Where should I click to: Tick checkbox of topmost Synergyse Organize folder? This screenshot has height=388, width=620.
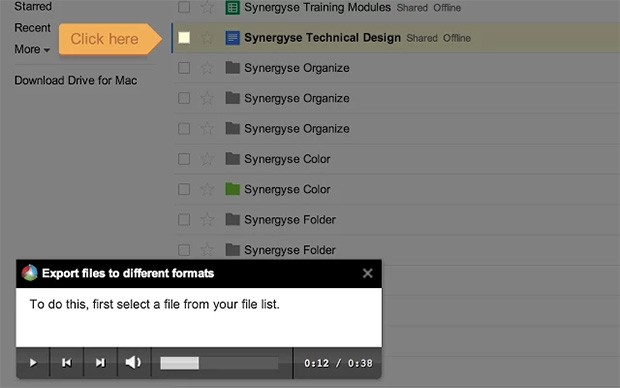(184, 68)
